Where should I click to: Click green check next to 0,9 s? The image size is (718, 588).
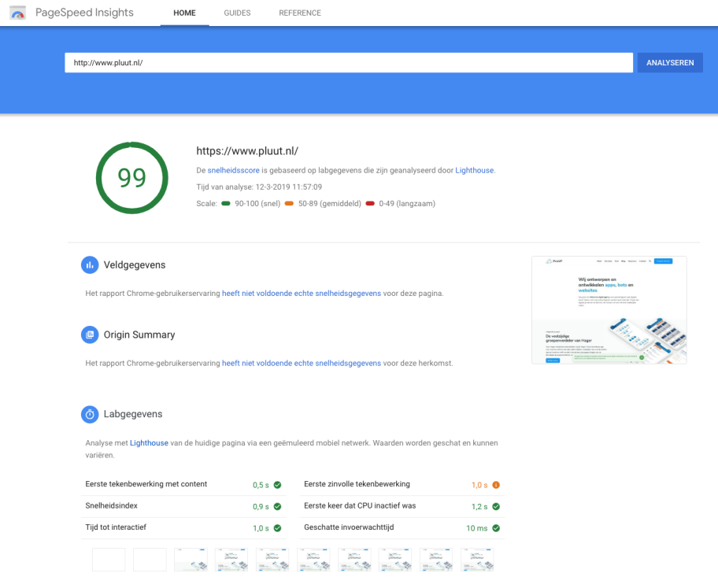tap(277, 506)
